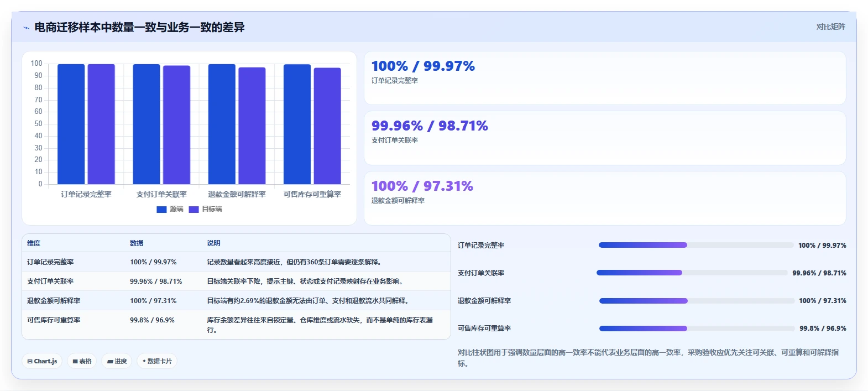Click the Chart.js tag
The height and width of the screenshot is (391, 868).
pyautogui.click(x=42, y=361)
